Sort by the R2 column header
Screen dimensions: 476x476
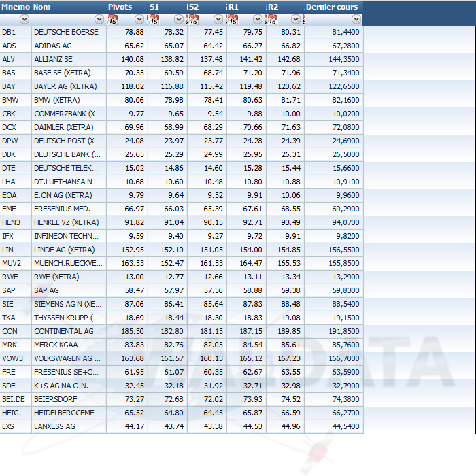click(x=286, y=7)
